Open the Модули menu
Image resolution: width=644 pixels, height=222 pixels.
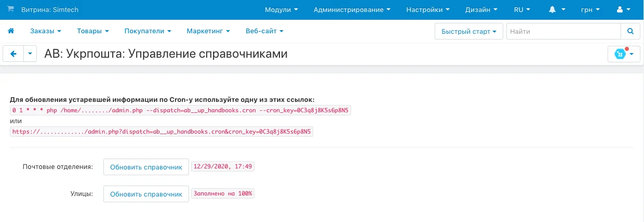click(281, 10)
